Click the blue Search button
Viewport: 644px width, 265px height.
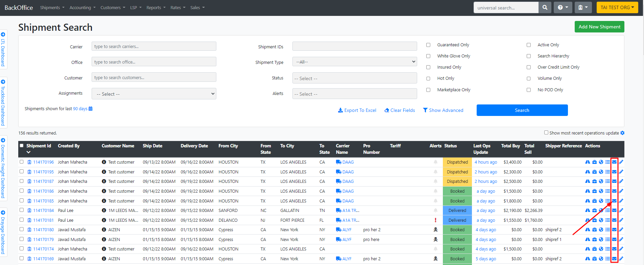[x=522, y=110]
